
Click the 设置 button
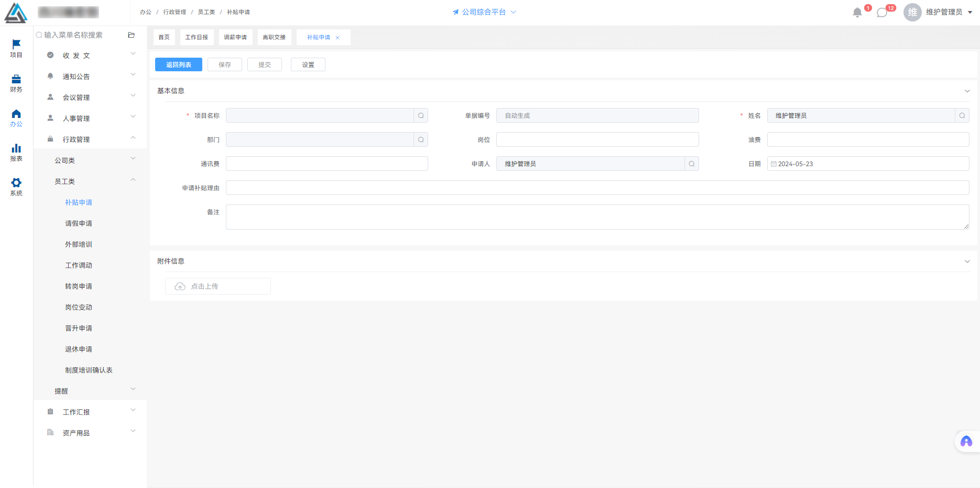pos(308,64)
